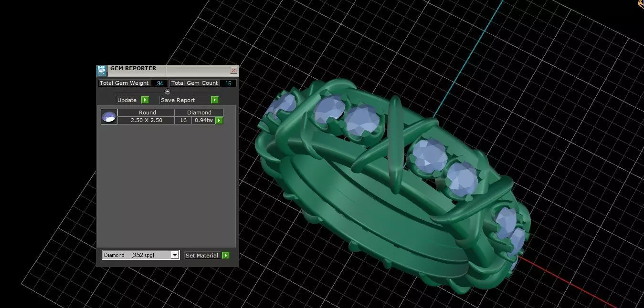Click the 'Diamond' cell in gem table
The image size is (644, 308).
coord(199,113)
